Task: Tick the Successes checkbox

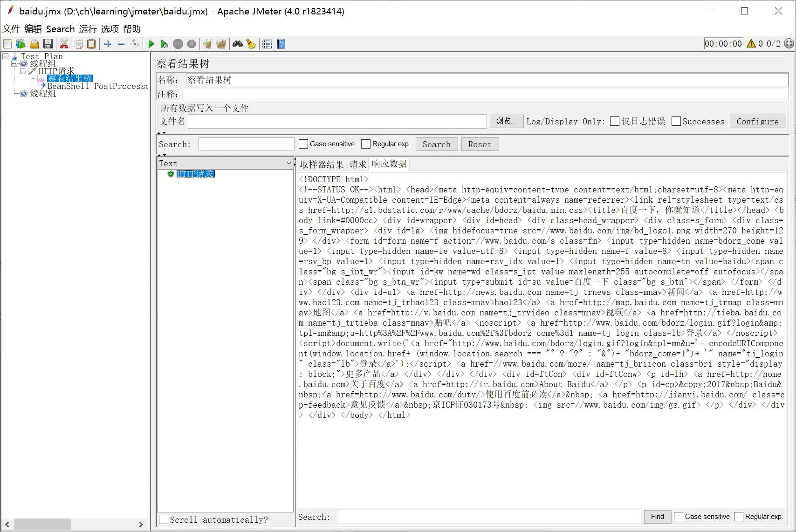Action: 676,121
